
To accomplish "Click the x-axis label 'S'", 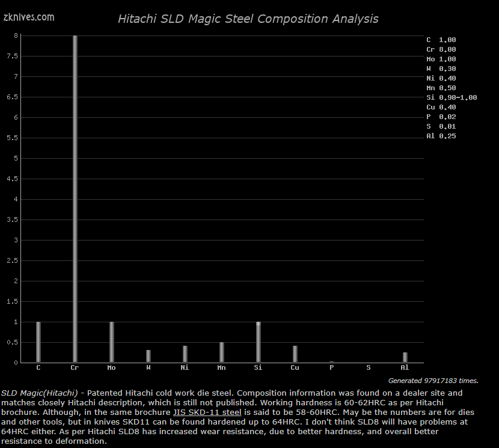I will click(369, 367).
